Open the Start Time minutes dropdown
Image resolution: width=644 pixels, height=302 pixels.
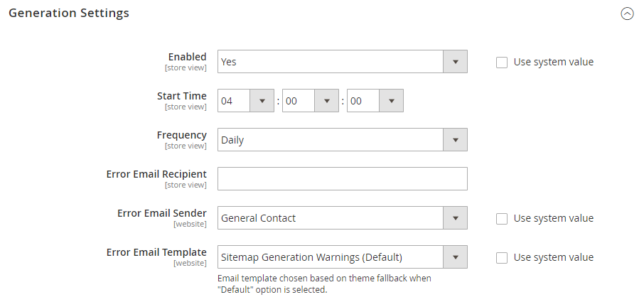311,101
